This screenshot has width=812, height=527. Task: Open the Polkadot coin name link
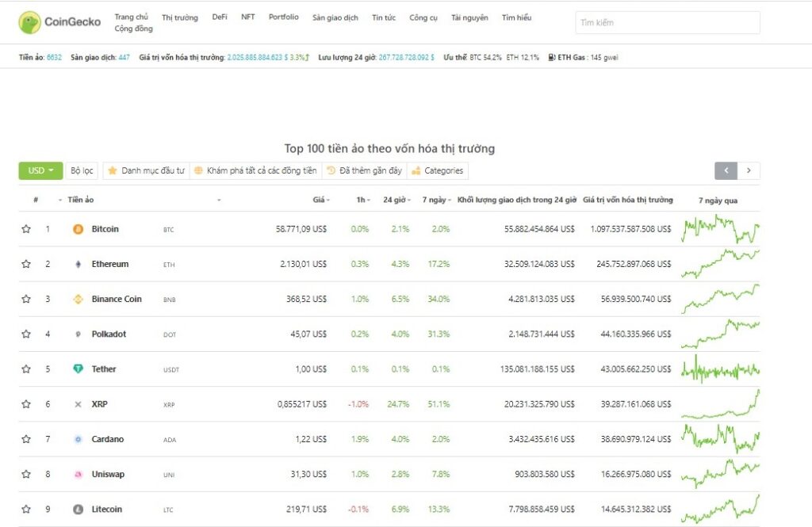(109, 334)
